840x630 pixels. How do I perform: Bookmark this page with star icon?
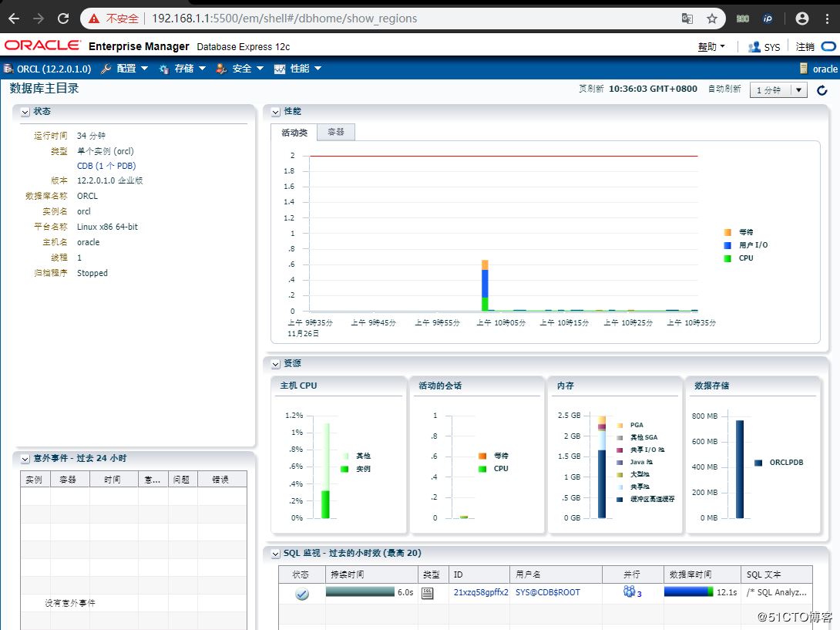pyautogui.click(x=711, y=19)
